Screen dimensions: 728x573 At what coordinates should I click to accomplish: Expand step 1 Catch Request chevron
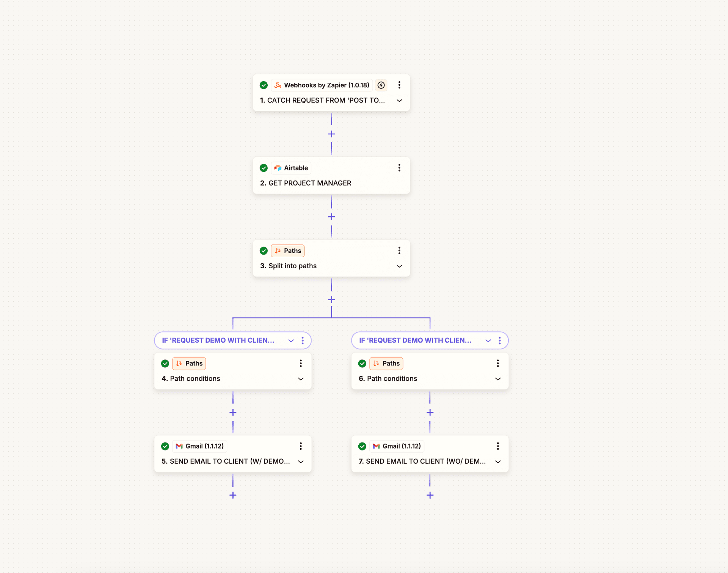pyautogui.click(x=399, y=101)
